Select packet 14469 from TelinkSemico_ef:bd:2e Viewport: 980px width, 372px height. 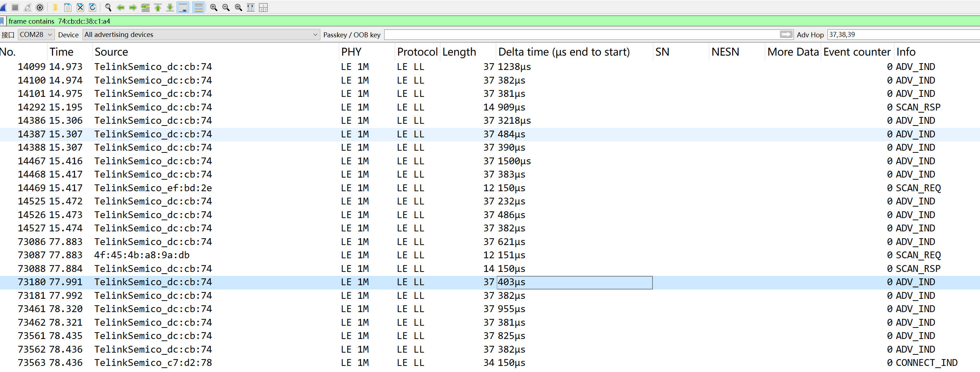[490, 188]
